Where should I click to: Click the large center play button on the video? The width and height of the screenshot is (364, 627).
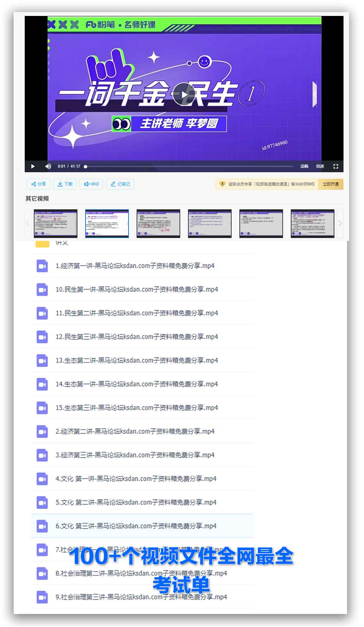tap(184, 95)
